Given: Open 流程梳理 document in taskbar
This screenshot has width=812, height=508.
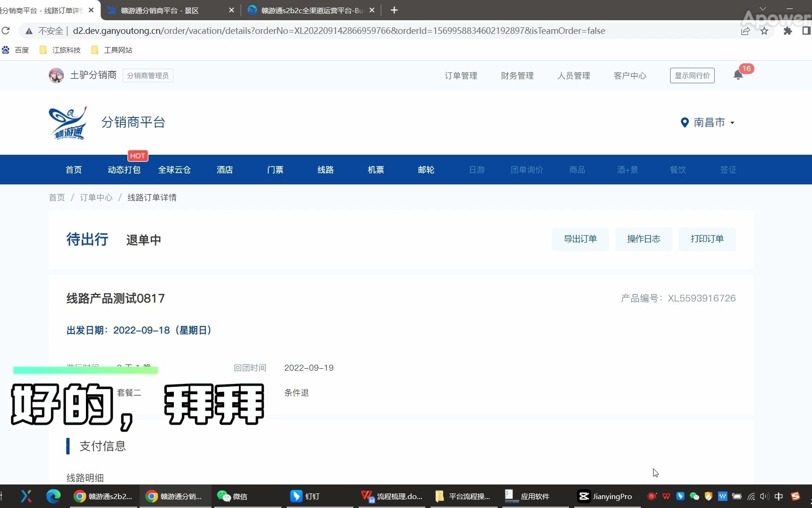Looking at the screenshot, I should (x=392, y=496).
